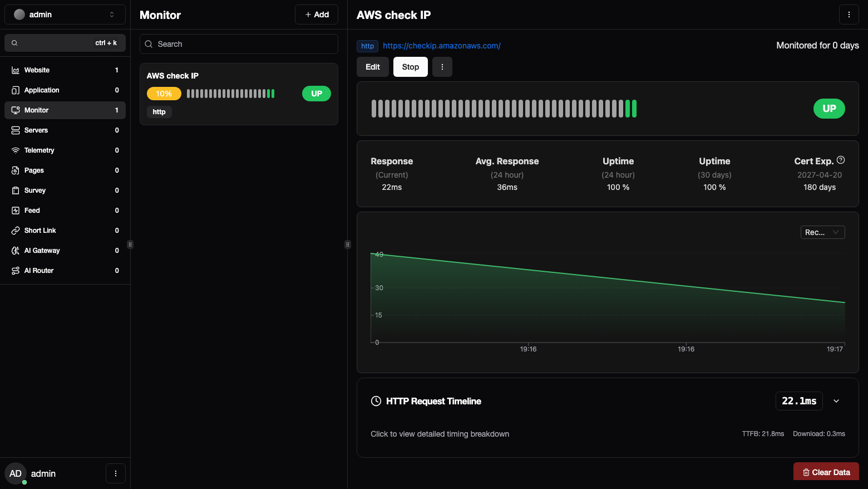Add a new monitor
This screenshot has height=489, width=868.
pos(317,14)
